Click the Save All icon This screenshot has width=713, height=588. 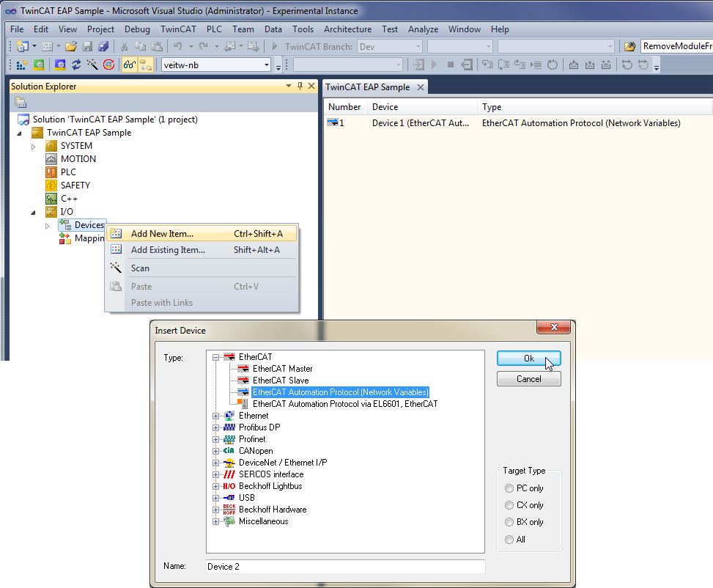click(103, 46)
